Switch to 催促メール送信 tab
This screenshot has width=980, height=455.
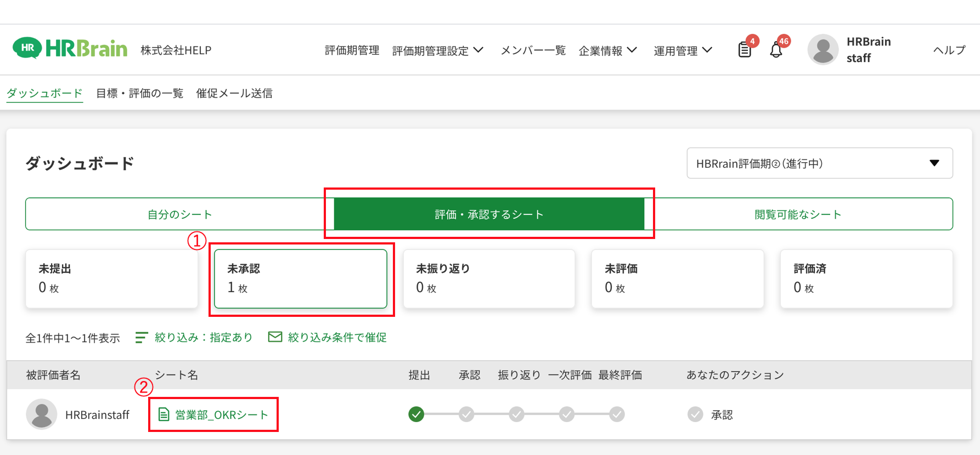coord(234,93)
